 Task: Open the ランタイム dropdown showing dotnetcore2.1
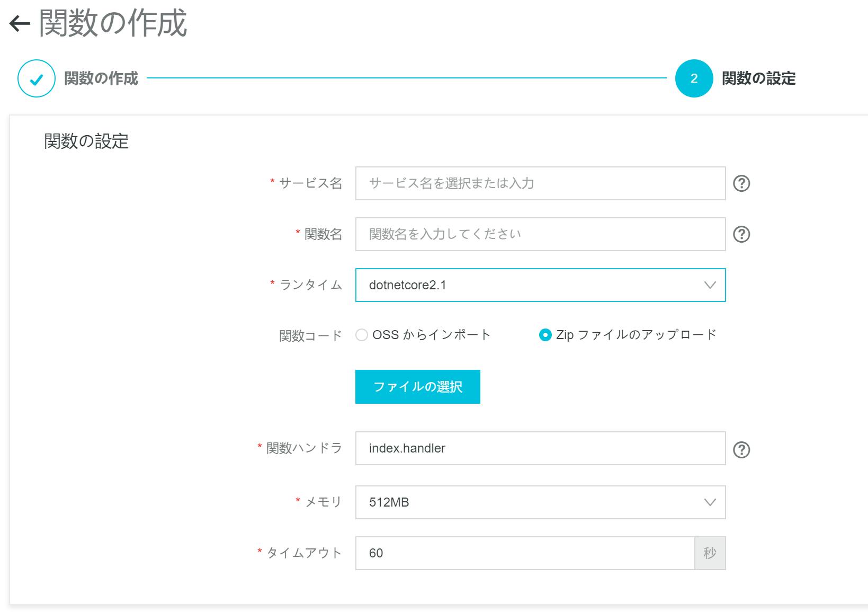pyautogui.click(x=540, y=286)
